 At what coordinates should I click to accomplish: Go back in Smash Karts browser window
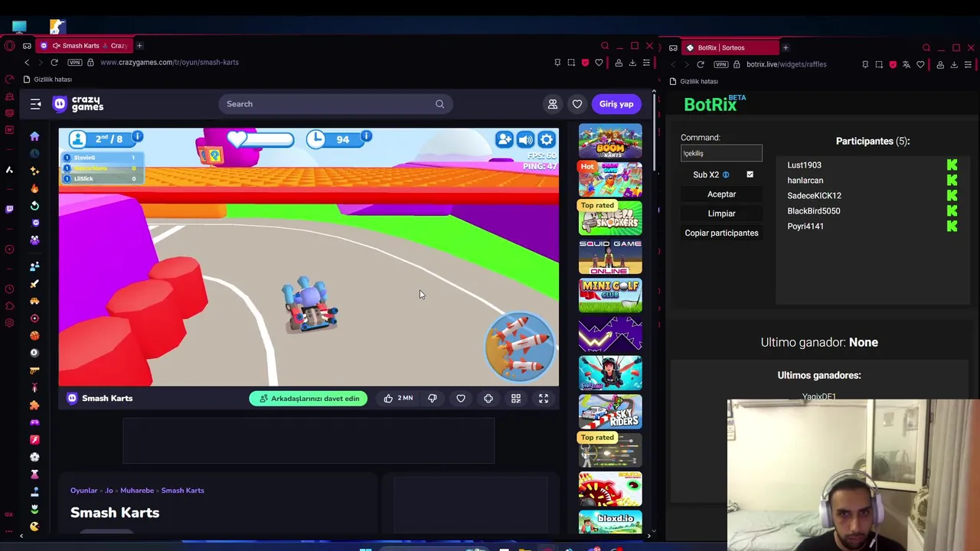click(27, 62)
